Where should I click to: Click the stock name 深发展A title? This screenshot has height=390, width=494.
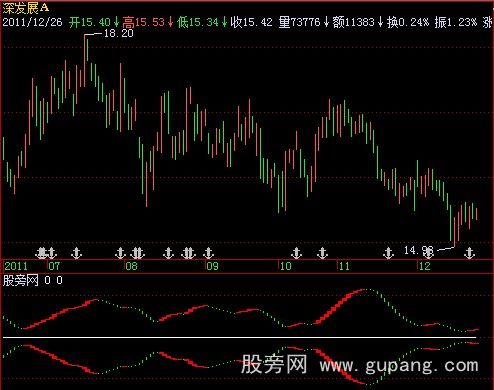coord(26,8)
